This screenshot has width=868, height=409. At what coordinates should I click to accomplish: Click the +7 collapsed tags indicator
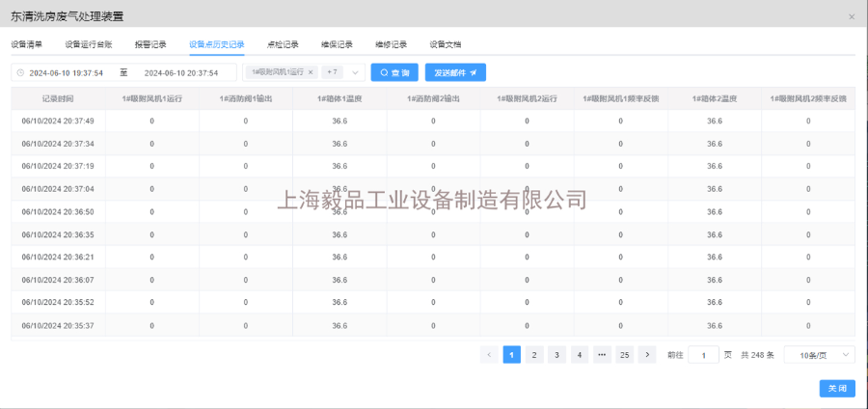(332, 72)
